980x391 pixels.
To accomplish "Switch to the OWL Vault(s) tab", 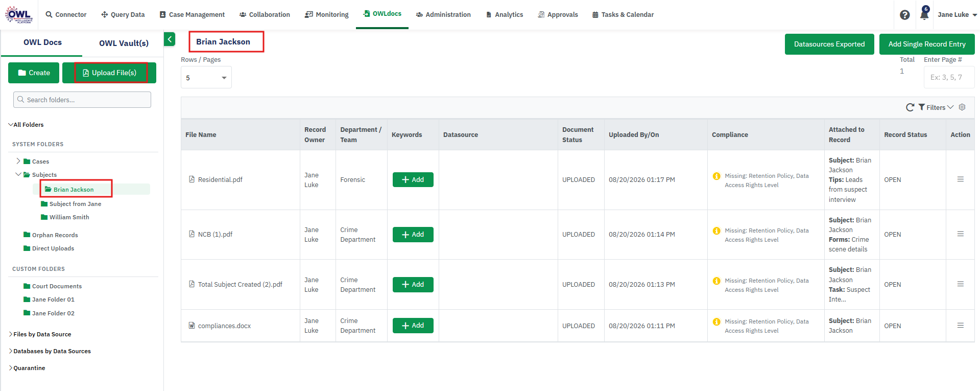I will 124,43.
